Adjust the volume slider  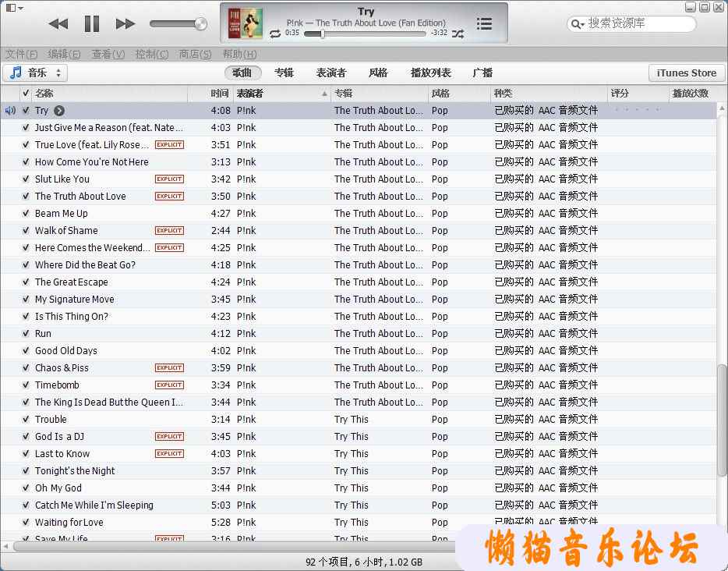[178, 23]
